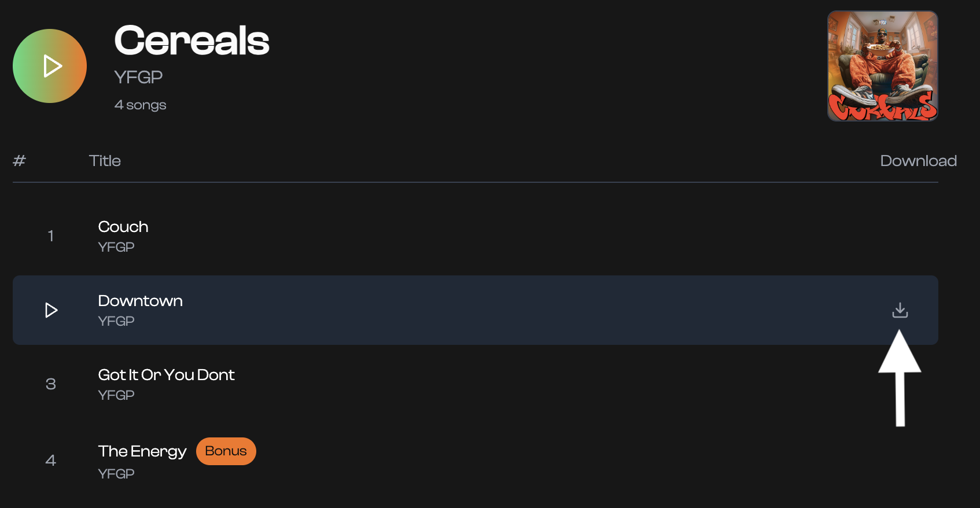
Task: Click YFGP artist under Couch
Action: pyautogui.click(x=116, y=247)
